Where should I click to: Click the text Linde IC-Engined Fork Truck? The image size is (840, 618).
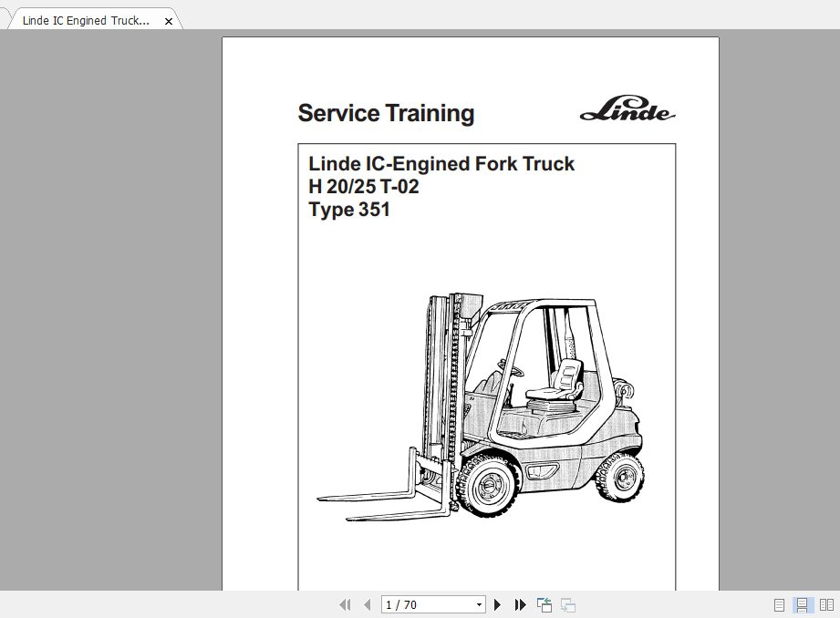tap(441, 163)
